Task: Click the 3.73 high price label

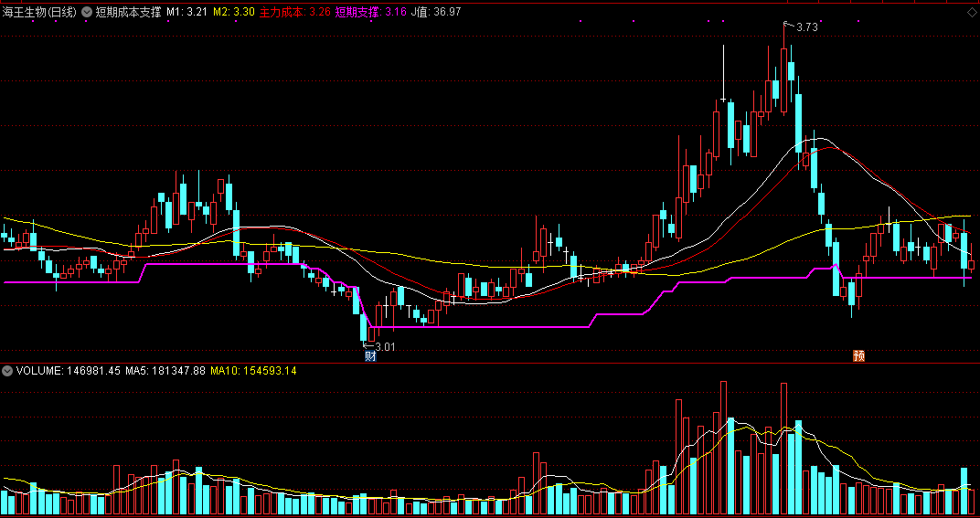Action: pyautogui.click(x=807, y=26)
